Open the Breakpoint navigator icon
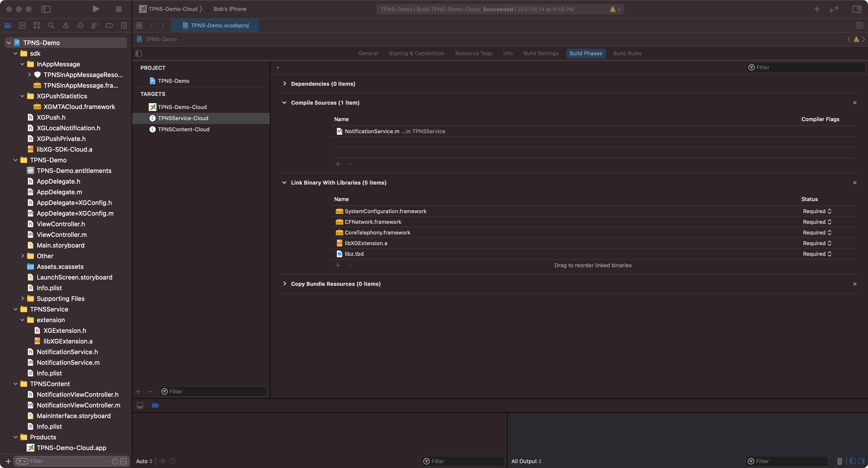Image resolution: width=868 pixels, height=468 pixels. point(109,25)
